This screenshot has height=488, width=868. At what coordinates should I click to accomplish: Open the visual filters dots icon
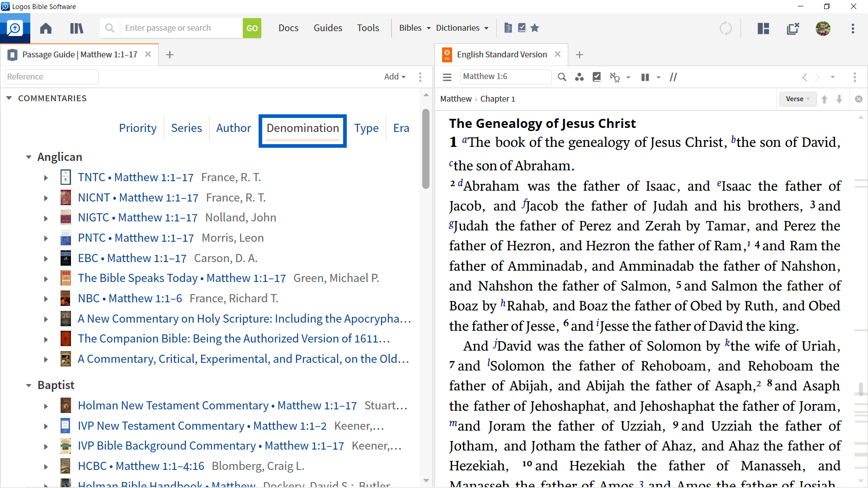click(x=579, y=77)
